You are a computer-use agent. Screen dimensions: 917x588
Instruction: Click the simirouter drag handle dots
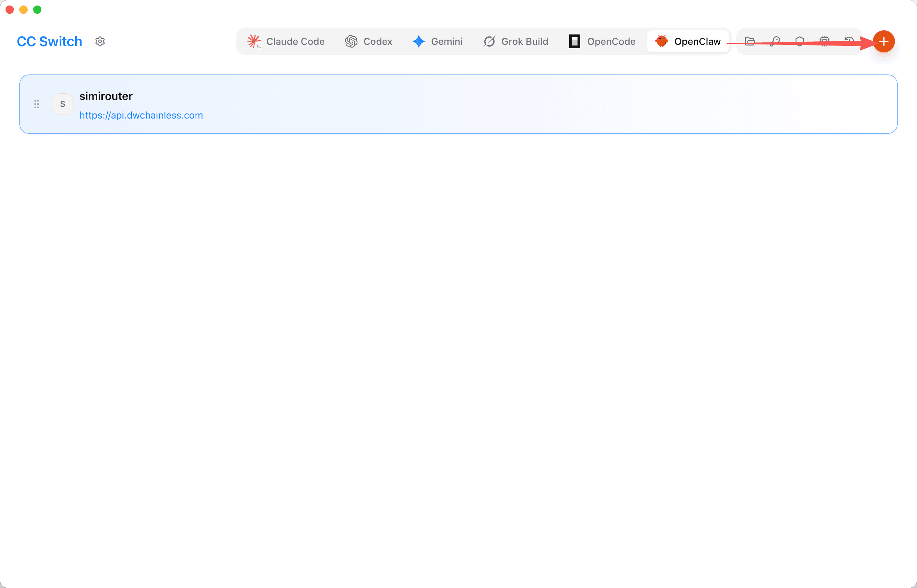pos(37,104)
